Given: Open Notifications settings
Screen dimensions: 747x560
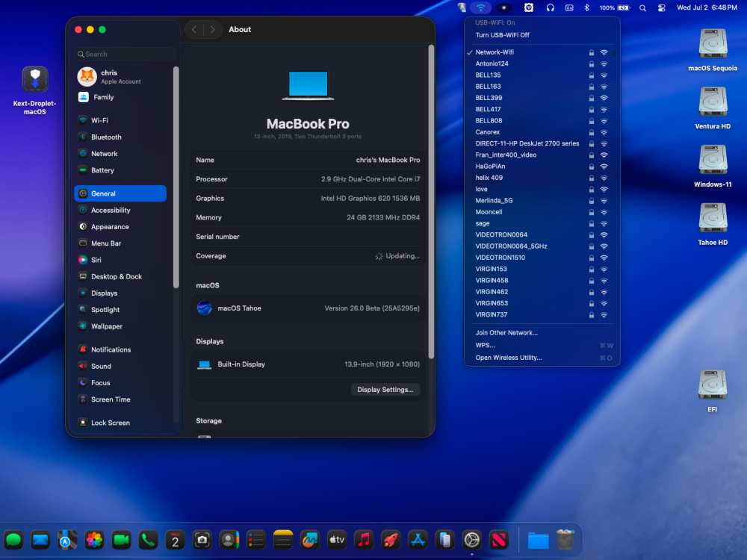Looking at the screenshot, I should 120,349.
